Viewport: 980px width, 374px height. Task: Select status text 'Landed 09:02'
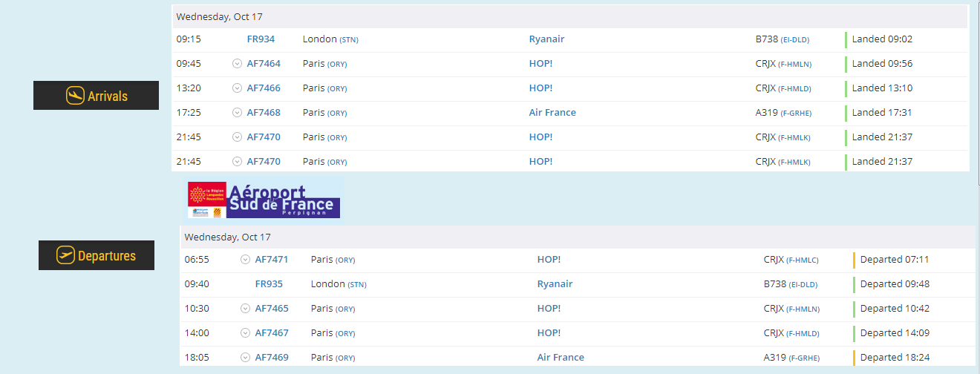click(x=882, y=39)
